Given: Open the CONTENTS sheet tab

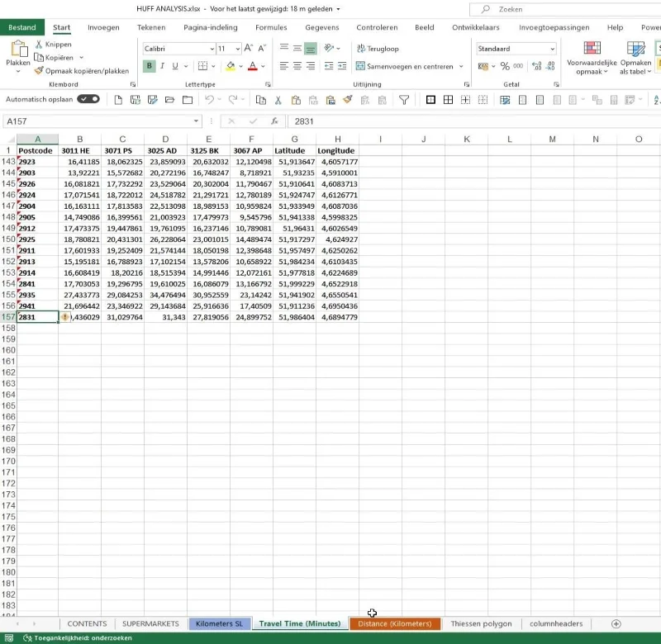Looking at the screenshot, I should click(87, 623).
